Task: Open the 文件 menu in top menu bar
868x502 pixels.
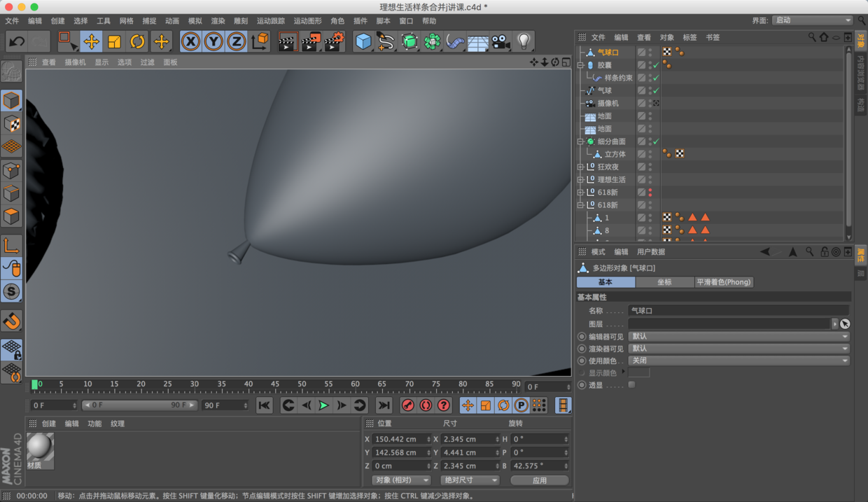Action: [13, 21]
